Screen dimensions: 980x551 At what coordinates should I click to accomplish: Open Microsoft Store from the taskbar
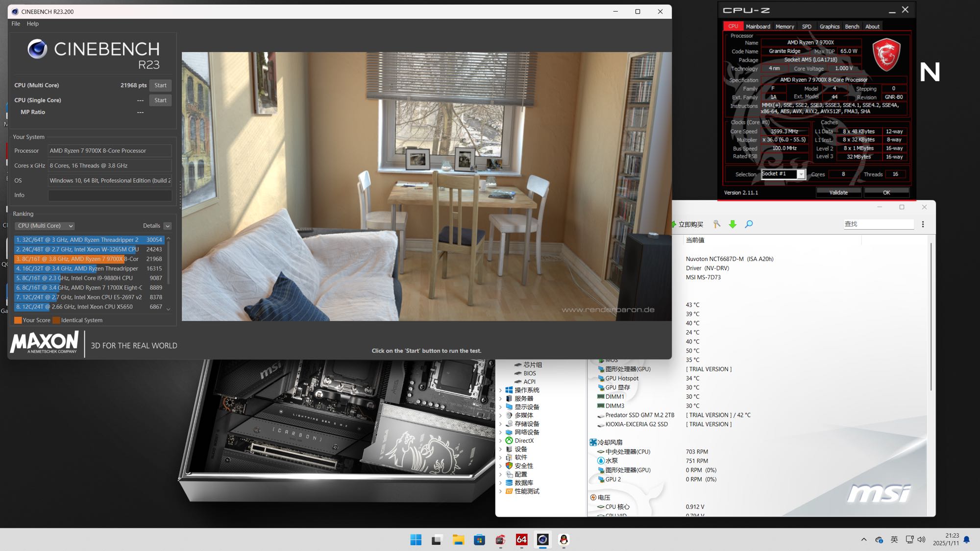pos(479,540)
